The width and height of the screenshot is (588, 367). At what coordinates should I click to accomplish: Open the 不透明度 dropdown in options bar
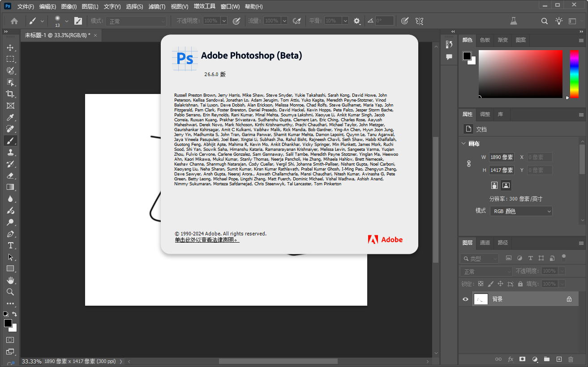(224, 21)
